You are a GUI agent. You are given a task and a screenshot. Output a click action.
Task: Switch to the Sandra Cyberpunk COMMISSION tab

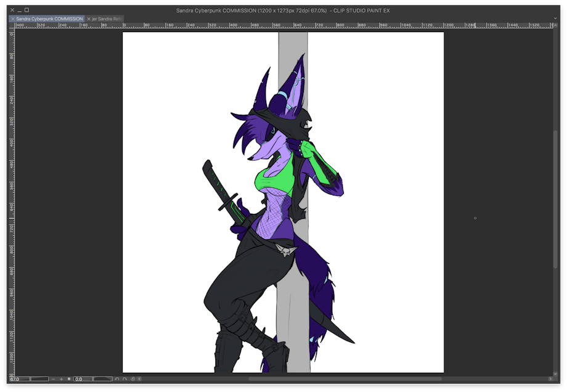(49, 19)
